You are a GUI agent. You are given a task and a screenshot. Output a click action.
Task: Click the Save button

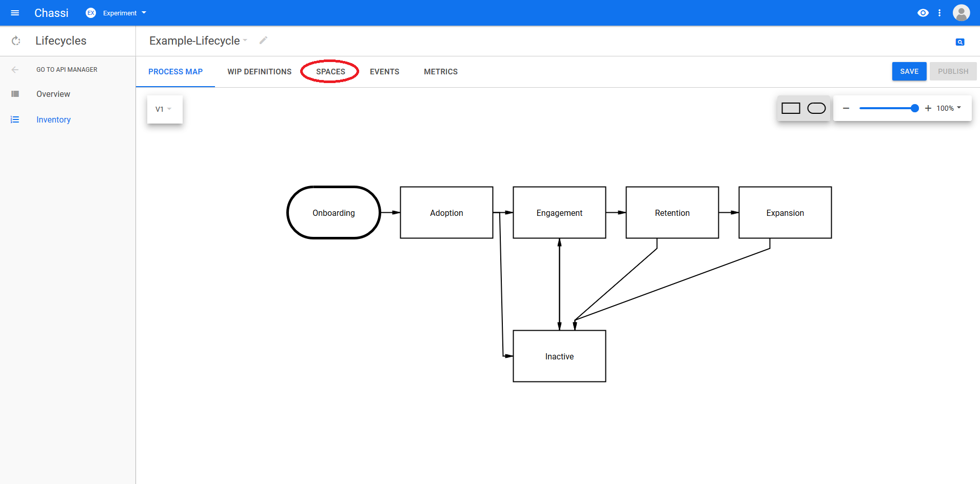tap(909, 71)
